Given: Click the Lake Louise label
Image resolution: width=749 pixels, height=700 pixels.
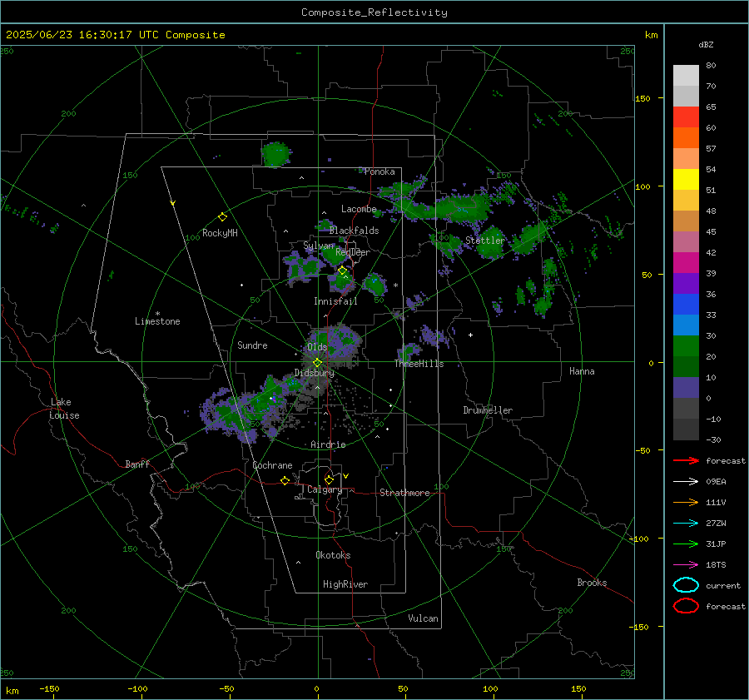Looking at the screenshot, I should click(64, 409).
